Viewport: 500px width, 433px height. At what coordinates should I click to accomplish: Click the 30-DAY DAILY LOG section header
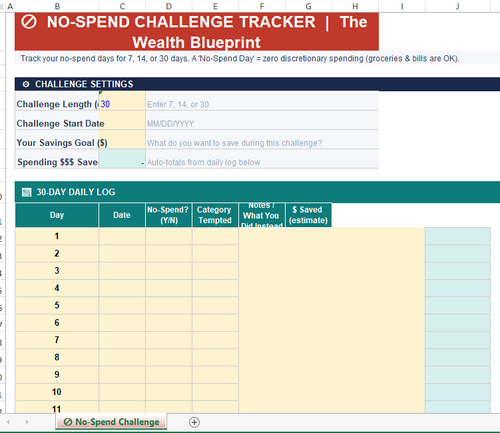257,192
